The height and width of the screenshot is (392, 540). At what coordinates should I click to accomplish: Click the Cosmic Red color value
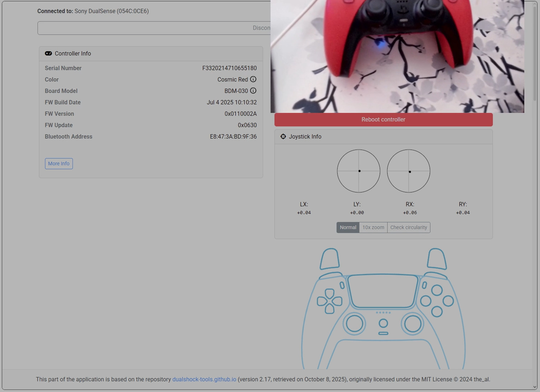(233, 80)
